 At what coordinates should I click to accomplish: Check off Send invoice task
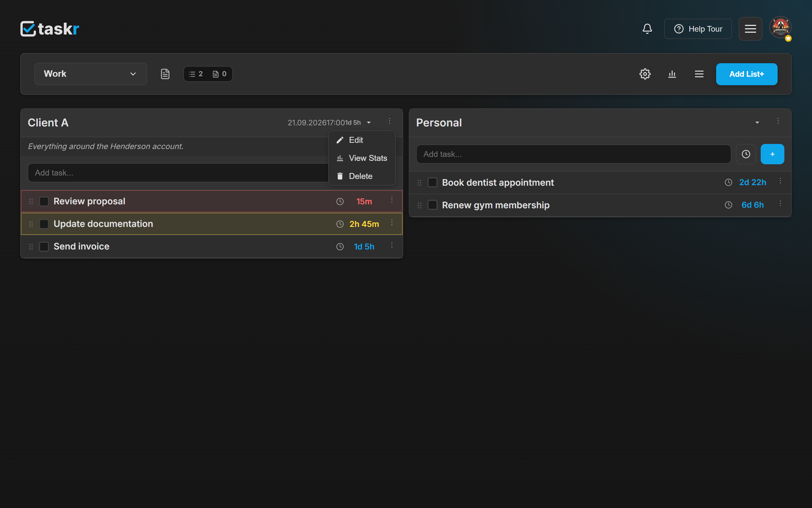(44, 247)
